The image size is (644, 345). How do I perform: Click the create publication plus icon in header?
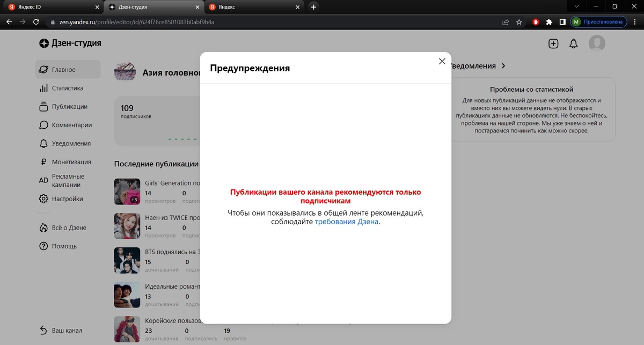point(553,43)
